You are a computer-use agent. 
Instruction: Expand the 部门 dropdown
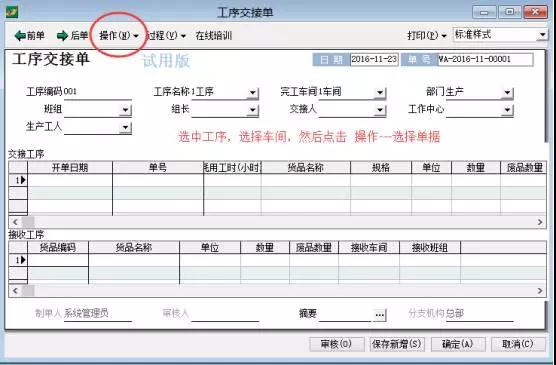(507, 93)
